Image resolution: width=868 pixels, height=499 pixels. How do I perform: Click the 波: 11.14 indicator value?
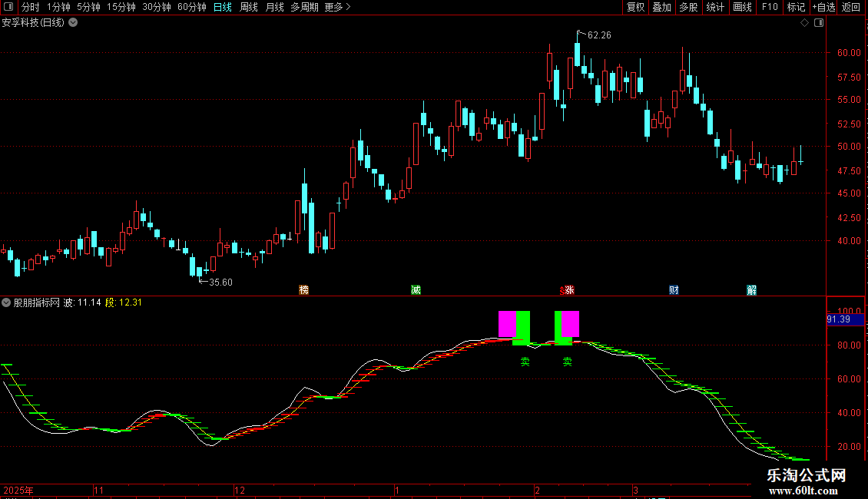82,302
